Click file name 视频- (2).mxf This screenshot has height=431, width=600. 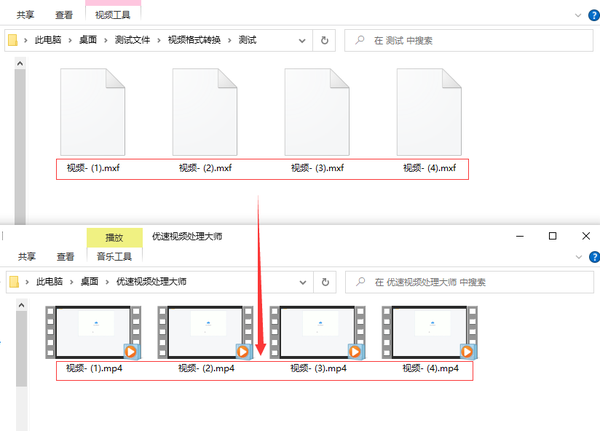pos(205,168)
